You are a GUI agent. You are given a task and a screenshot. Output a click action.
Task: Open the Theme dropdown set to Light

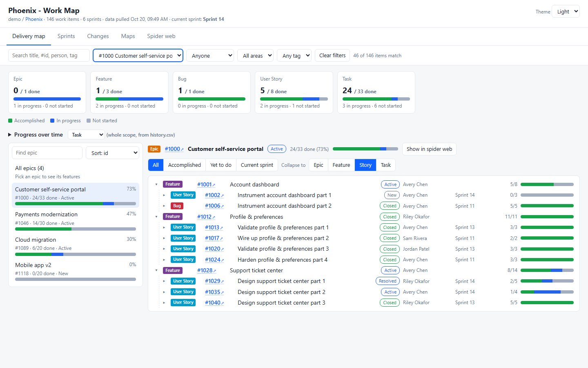(566, 11)
